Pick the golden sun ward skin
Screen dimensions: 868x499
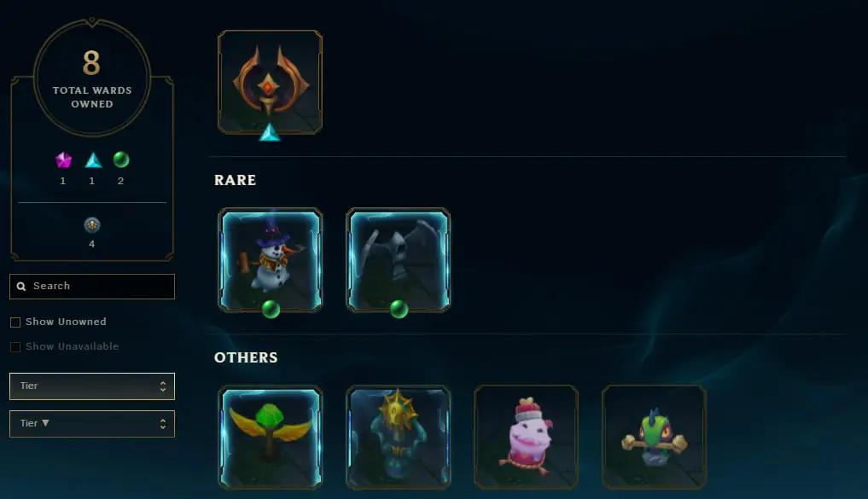click(398, 437)
